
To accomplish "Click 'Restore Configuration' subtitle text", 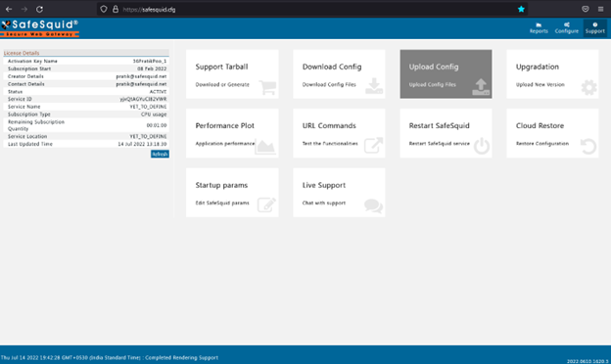I will pos(542,144).
